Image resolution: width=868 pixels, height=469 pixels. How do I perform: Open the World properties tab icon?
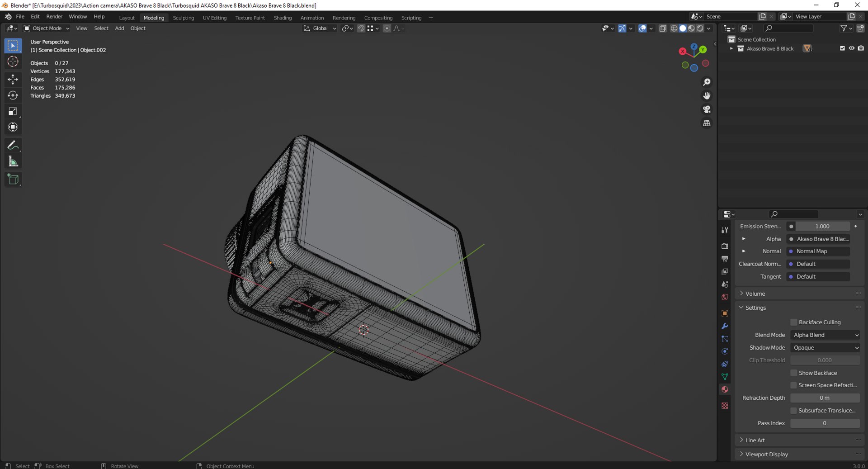tap(725, 297)
